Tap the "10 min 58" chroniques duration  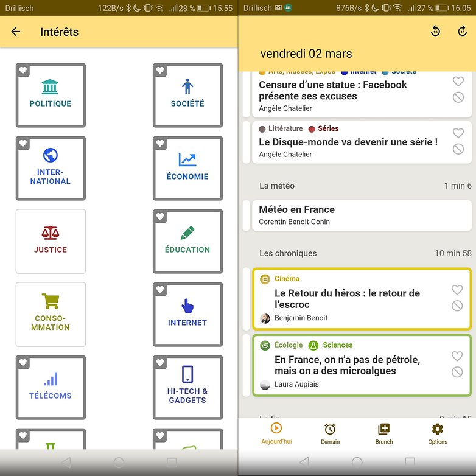tap(453, 253)
